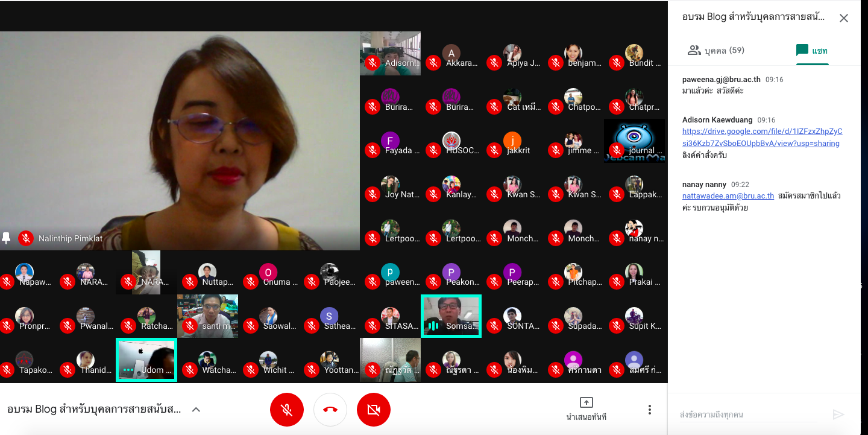868x435 pixels.
Task: Click the orange j avatar of jakkrit
Action: [512, 141]
